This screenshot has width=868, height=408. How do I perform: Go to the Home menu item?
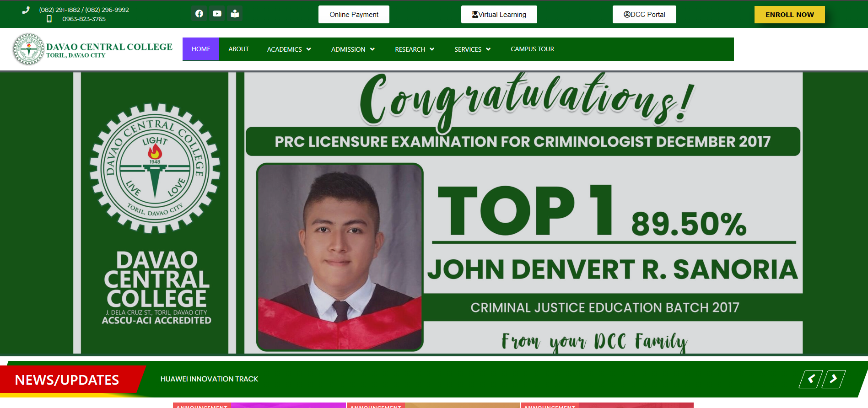tap(201, 49)
